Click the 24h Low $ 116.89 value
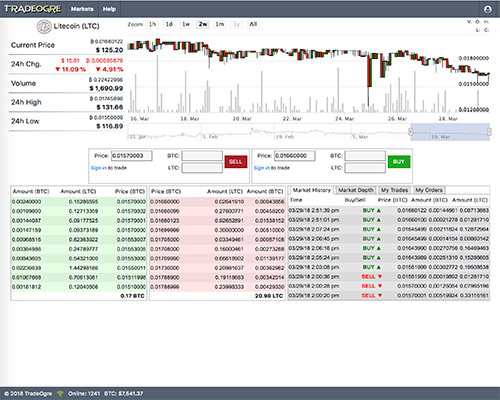Screen dimensions: 500x400 110,126
